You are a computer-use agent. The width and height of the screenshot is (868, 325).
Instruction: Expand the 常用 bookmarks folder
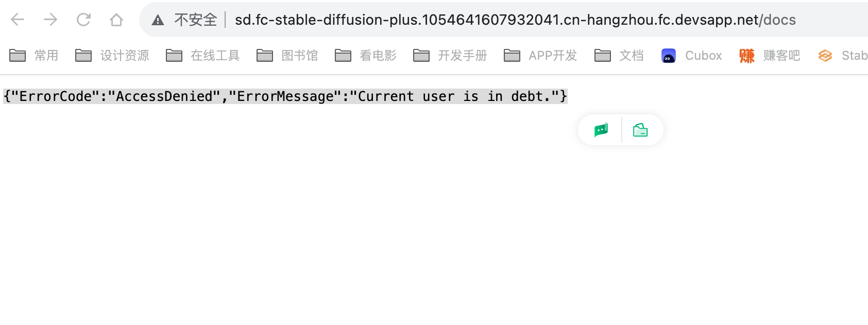click(x=34, y=56)
